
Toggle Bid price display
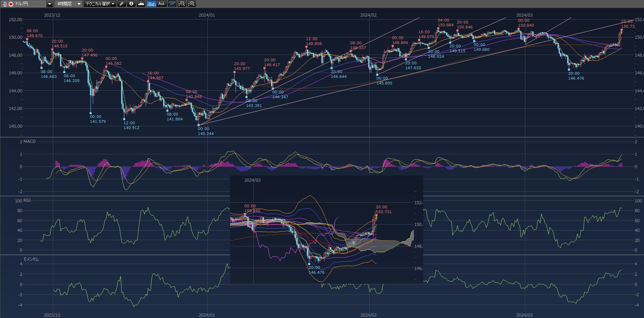click(151, 4)
